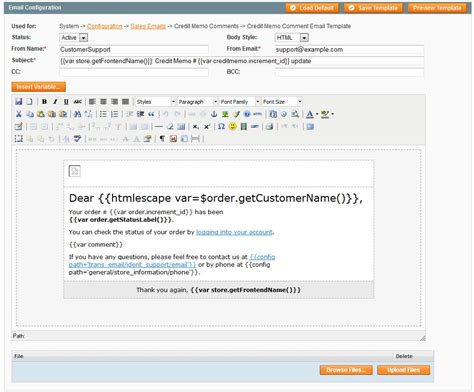Click the Save Template button
The image size is (474, 392).
373,8
